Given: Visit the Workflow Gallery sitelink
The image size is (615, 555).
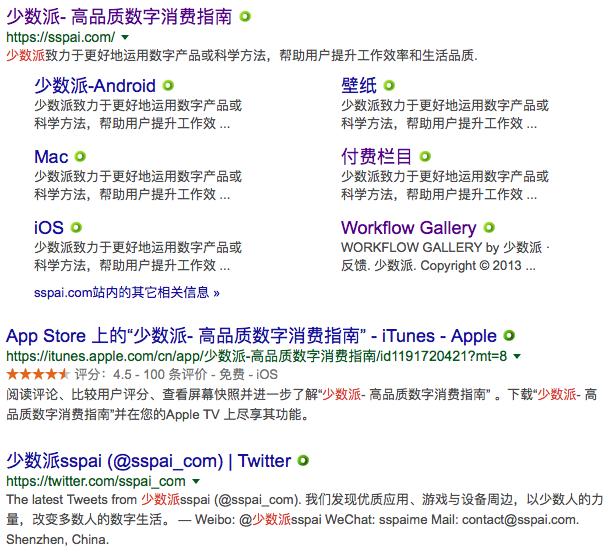Looking at the screenshot, I should pos(408,228).
